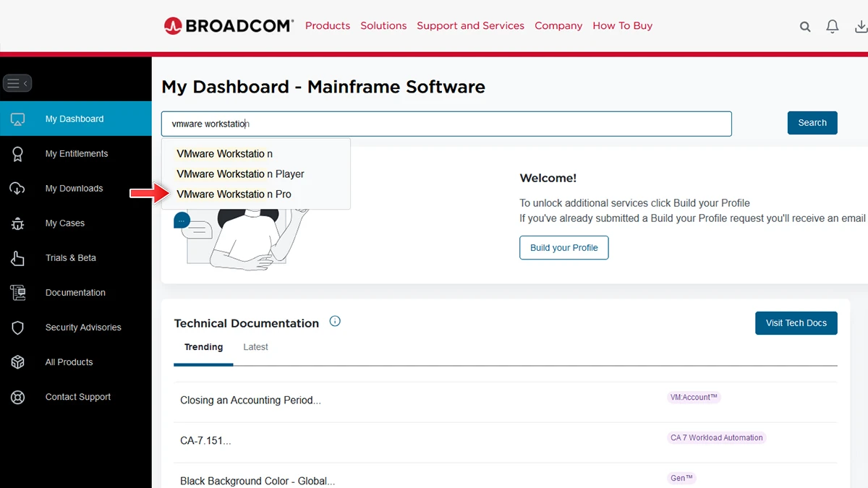Open Closing an Accounting Period article
The height and width of the screenshot is (488, 868).
click(x=250, y=400)
